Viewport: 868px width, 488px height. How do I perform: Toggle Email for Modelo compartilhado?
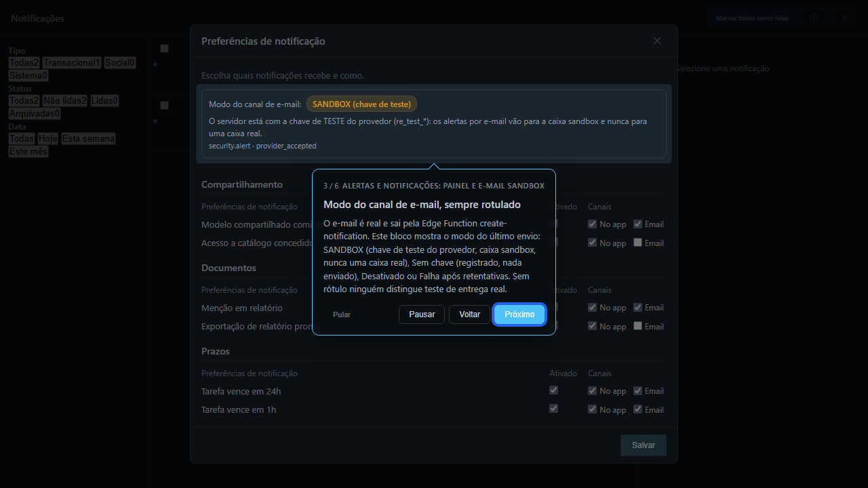[x=638, y=224]
